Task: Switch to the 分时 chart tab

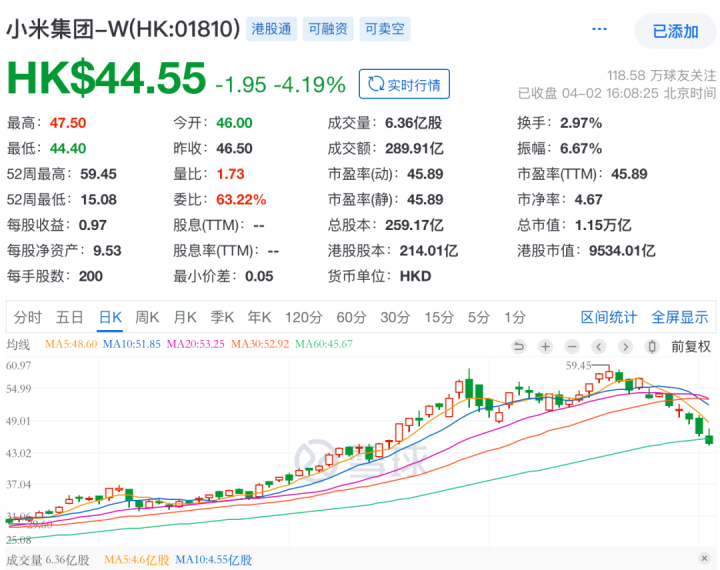Action: pyautogui.click(x=28, y=317)
